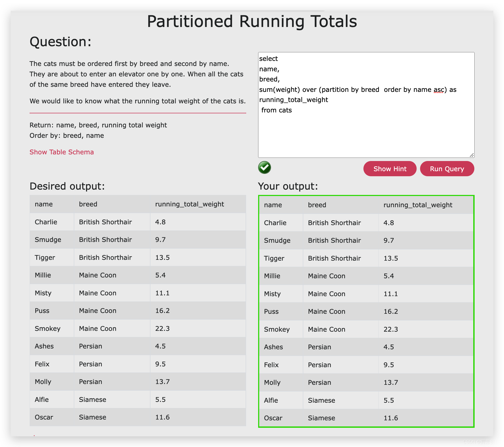
Task: Select Misty in Desired output table
Action: point(43,293)
